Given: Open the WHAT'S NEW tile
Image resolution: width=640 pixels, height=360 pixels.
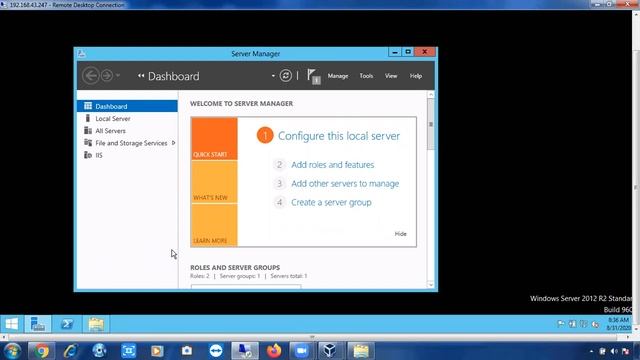Looking at the screenshot, I should click(214, 182).
